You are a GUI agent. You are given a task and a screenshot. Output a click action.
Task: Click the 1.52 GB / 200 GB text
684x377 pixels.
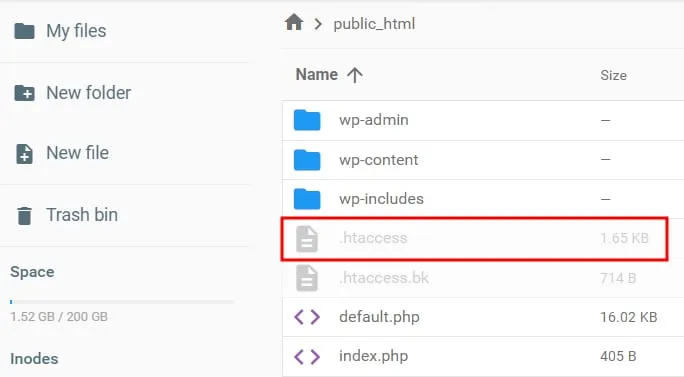[59, 317]
